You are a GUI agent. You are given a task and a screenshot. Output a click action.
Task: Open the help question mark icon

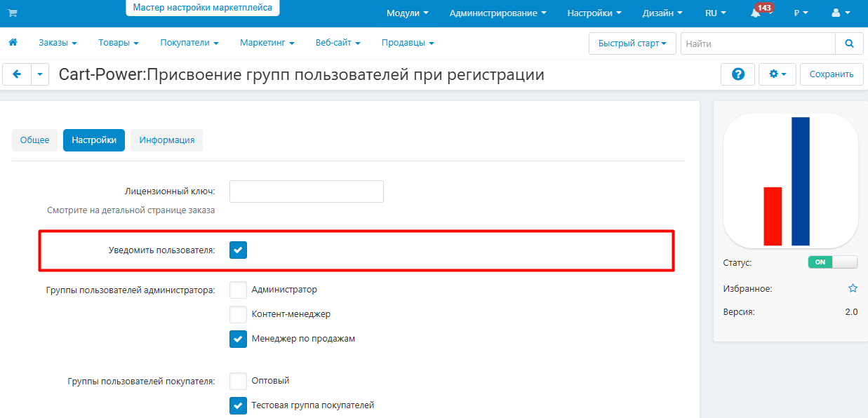coord(738,74)
